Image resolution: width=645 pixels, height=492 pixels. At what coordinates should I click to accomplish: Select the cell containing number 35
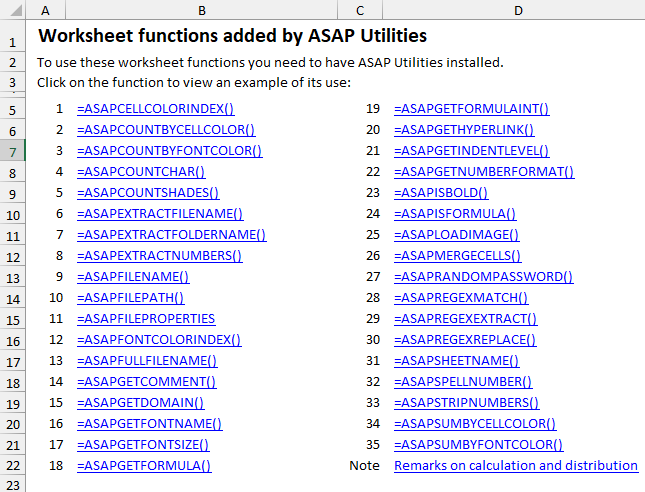[373, 444]
